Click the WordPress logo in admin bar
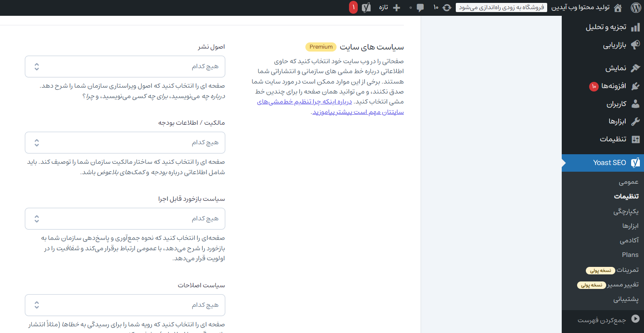Viewport: 644px width, 333px height. [x=636, y=7]
